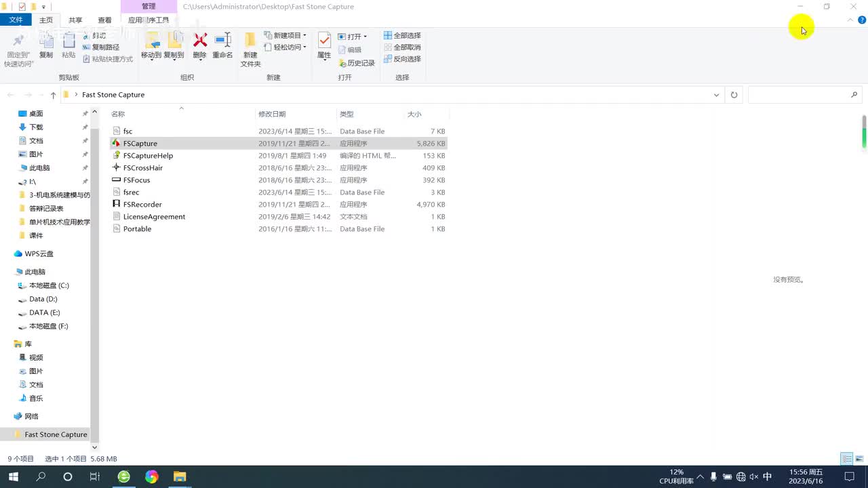This screenshot has height=488, width=868.
Task: Collapse the ribbon with the chevron
Action: [850, 20]
